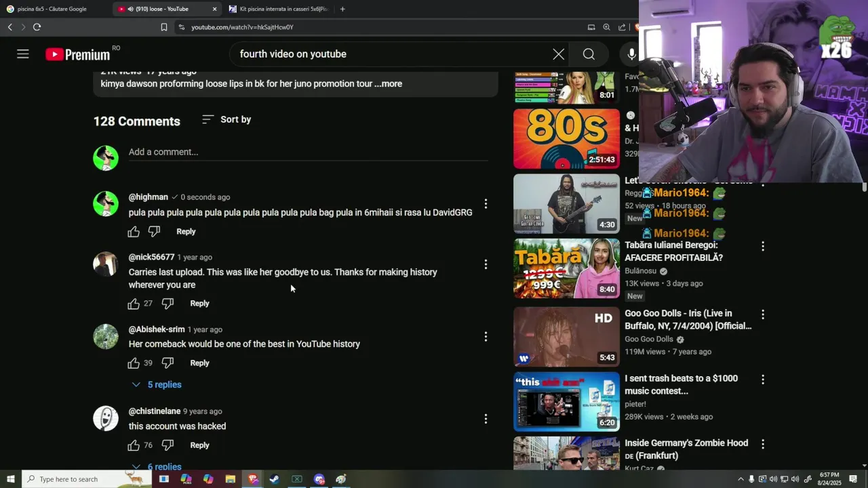
Task: Like the @highman comment
Action: pyautogui.click(x=134, y=232)
